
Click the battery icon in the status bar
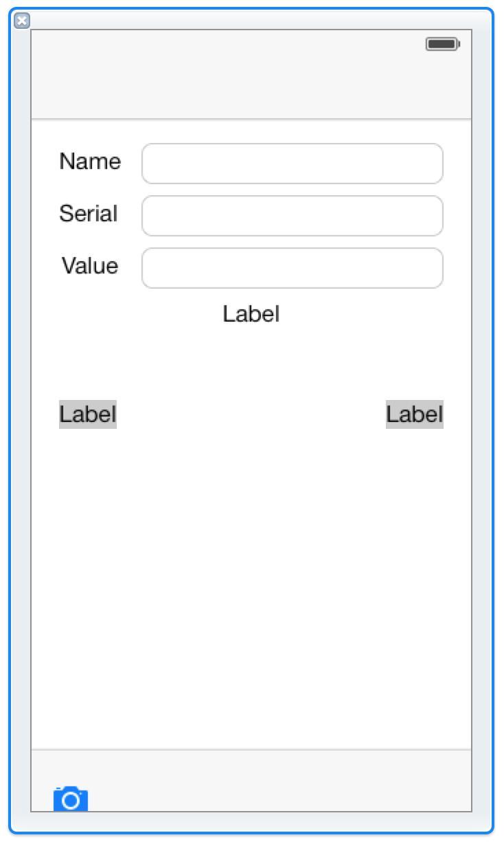[x=443, y=44]
